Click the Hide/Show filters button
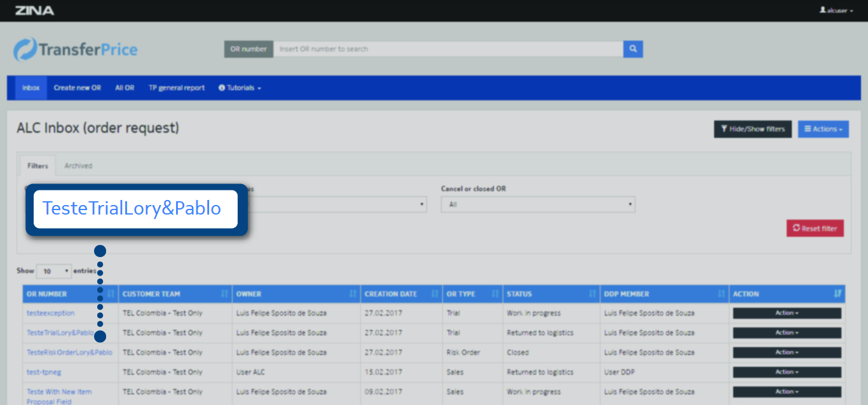 [753, 129]
